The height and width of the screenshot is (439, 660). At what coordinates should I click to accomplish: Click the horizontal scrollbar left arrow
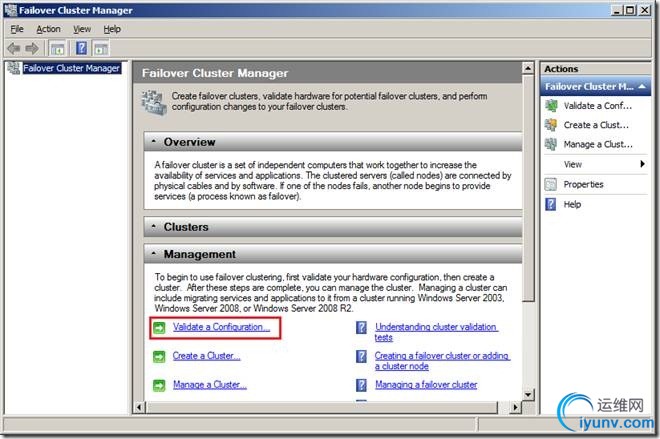139,407
